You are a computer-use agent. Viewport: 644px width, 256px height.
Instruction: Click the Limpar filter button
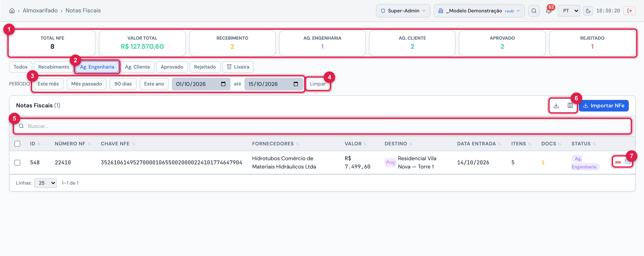[317, 84]
